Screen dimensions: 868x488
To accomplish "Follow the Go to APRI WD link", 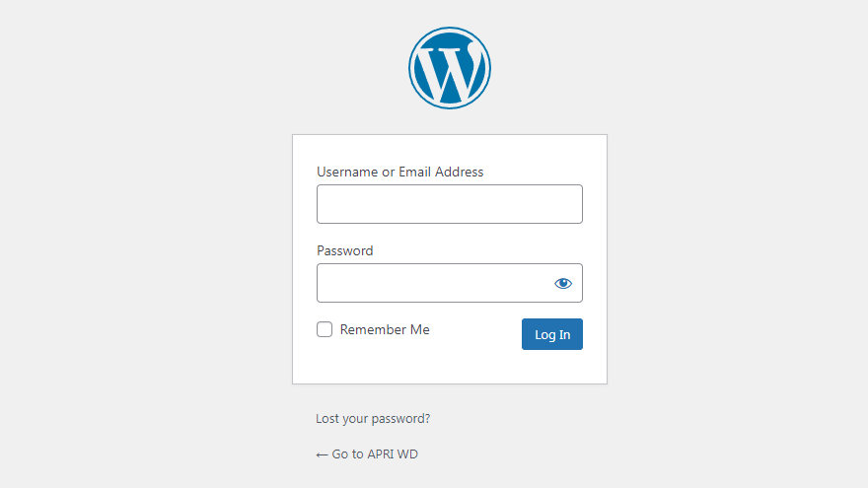I will 374,454.
